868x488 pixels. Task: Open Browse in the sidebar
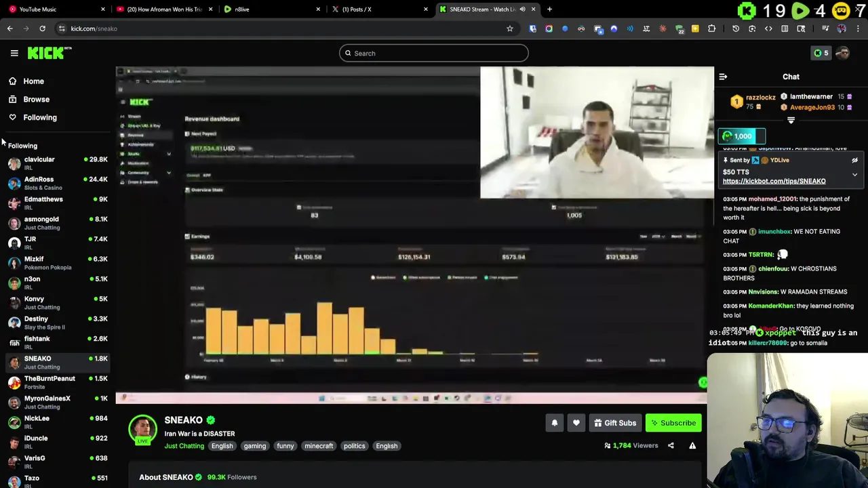36,99
